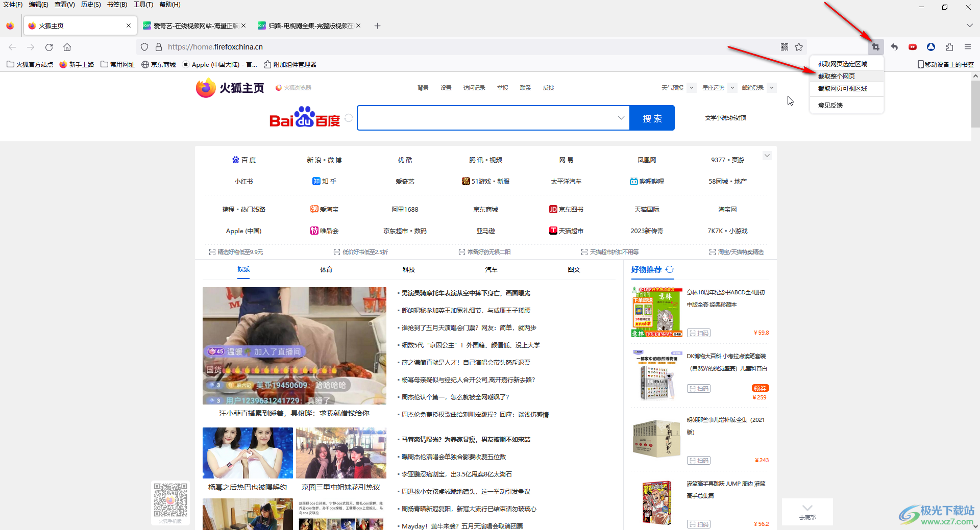Open the extensions puzzle icon
Image resolution: width=980 pixels, height=530 pixels.
pyautogui.click(x=949, y=47)
